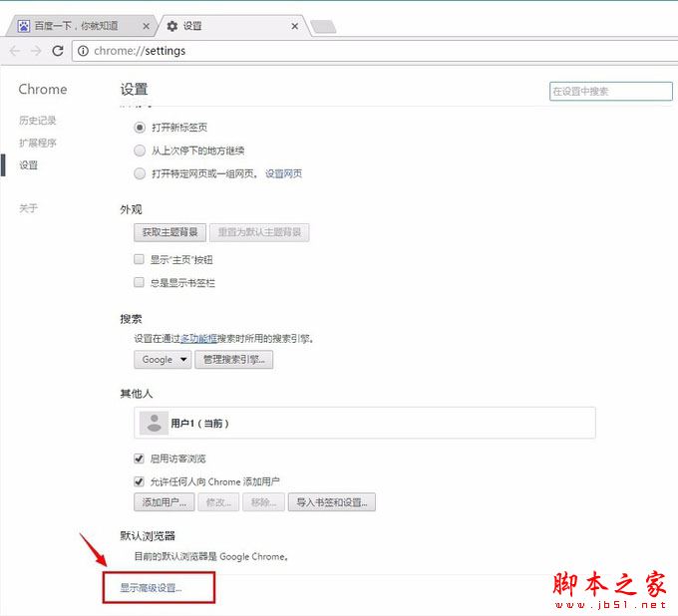Viewport: 678px width, 616px height.
Task: Click 修改 button
Action: (x=218, y=502)
